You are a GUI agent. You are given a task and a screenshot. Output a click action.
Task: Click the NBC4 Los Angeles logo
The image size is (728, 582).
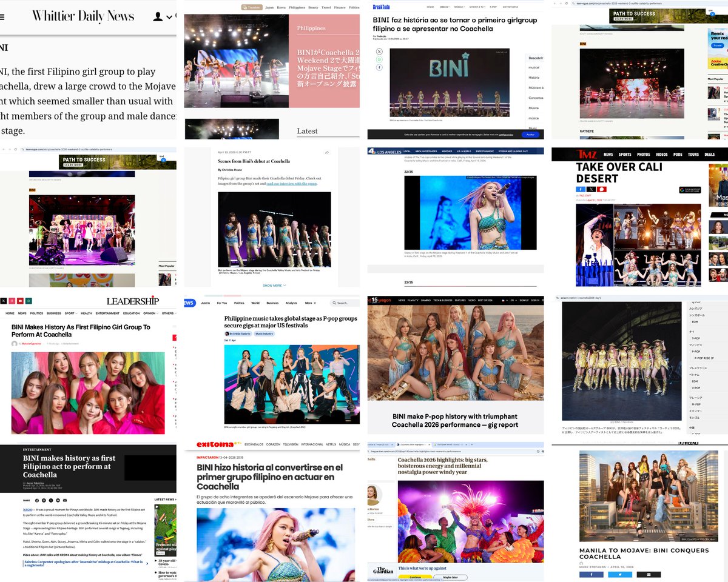385,152
